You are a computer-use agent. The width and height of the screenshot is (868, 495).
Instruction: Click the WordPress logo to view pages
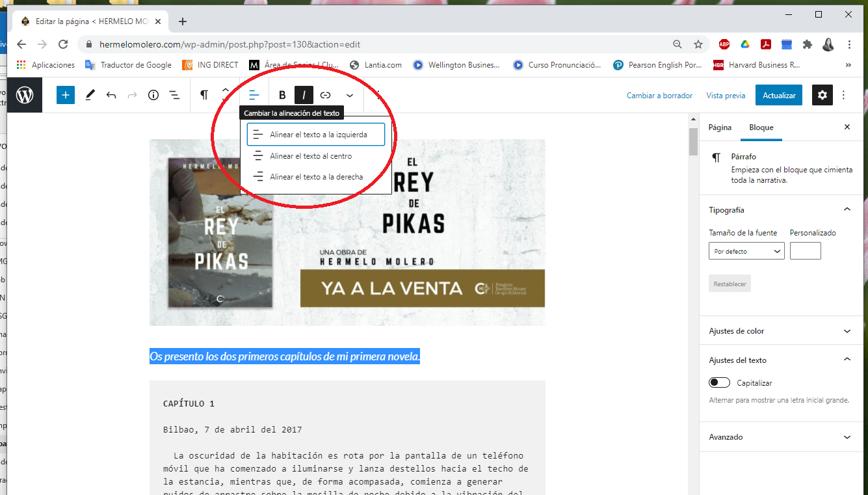click(x=25, y=95)
